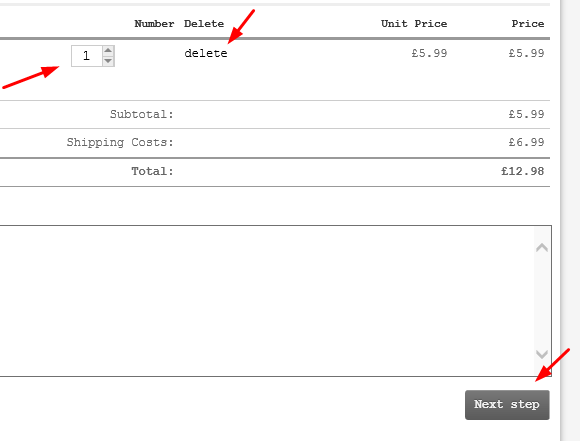Click the Shipping Costs label
Viewport: 580px width, 441px height.
click(x=120, y=142)
